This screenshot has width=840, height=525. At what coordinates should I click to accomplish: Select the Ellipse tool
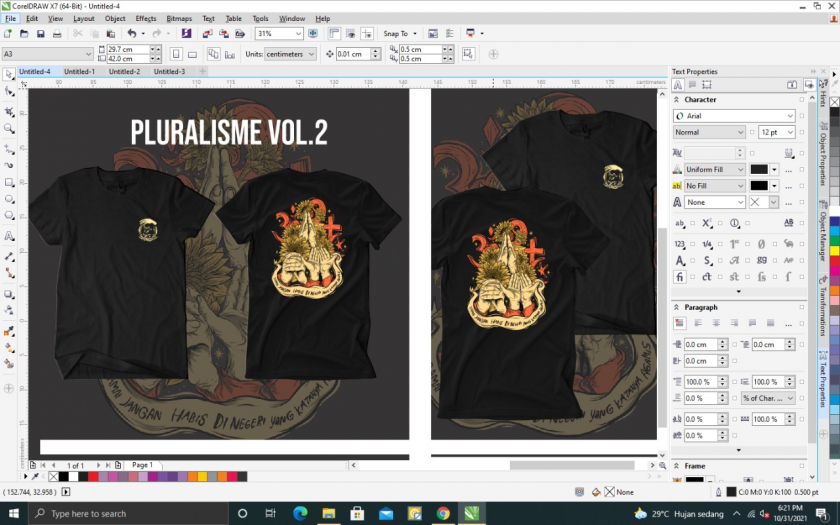pos(9,199)
